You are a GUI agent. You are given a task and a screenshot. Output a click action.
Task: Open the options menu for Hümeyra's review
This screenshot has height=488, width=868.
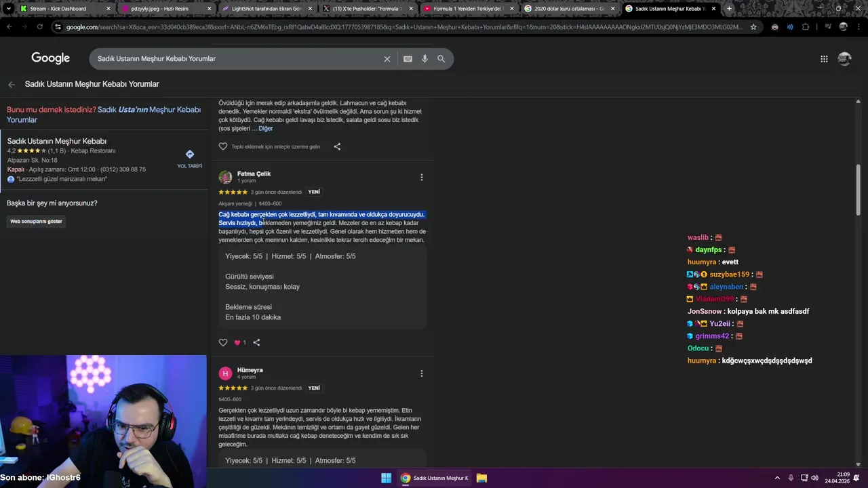point(421,373)
